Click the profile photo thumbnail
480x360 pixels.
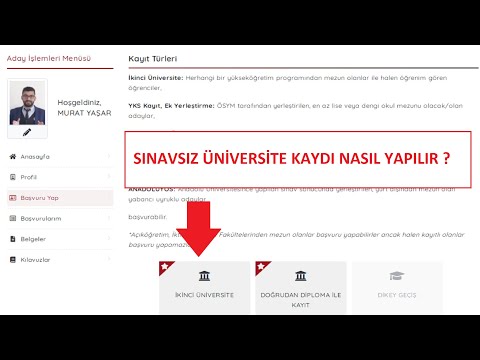pyautogui.click(x=27, y=103)
